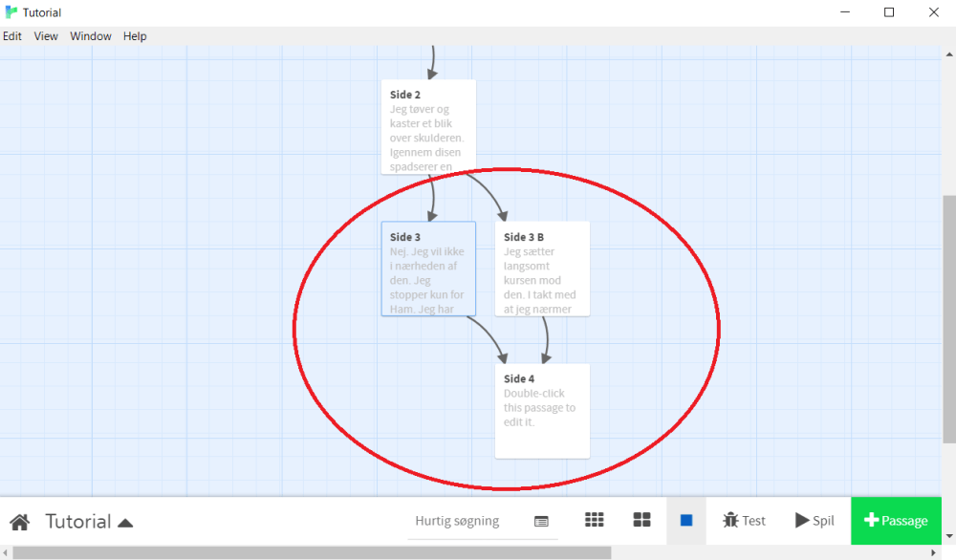The width and height of the screenshot is (956, 560).
Task: Open the Edit menu
Action: [x=11, y=36]
